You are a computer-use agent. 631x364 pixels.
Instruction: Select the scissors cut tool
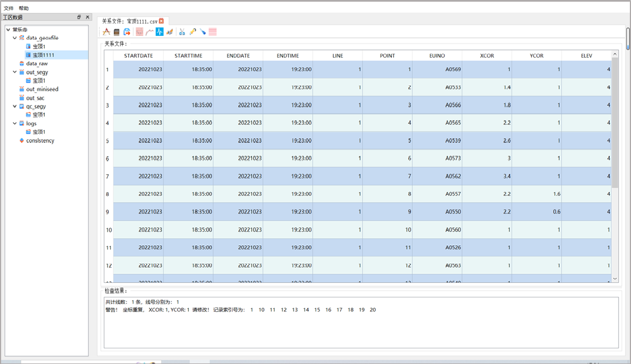point(182,32)
